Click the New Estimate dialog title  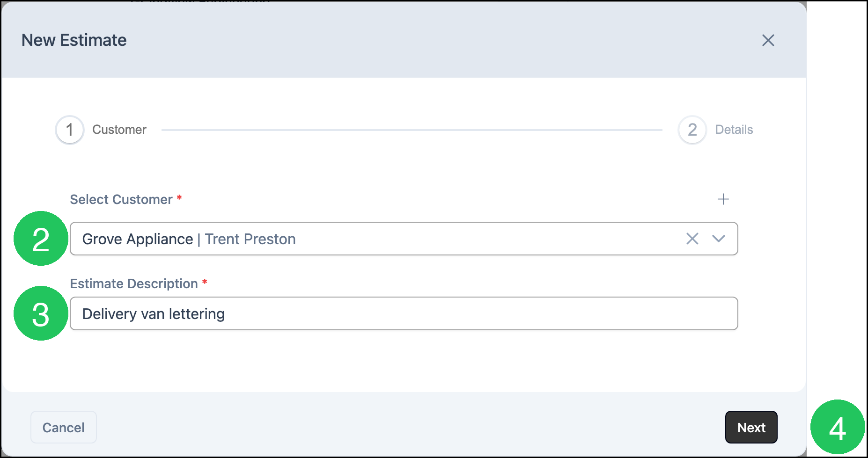click(x=74, y=40)
